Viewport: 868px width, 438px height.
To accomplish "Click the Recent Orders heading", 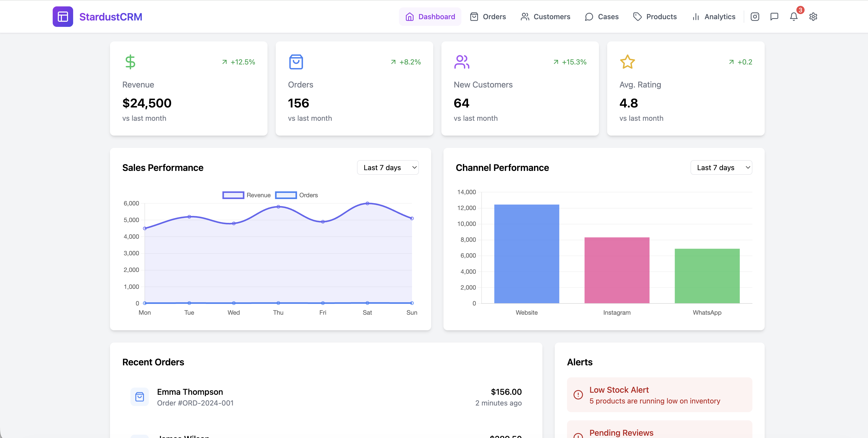I will (x=153, y=362).
